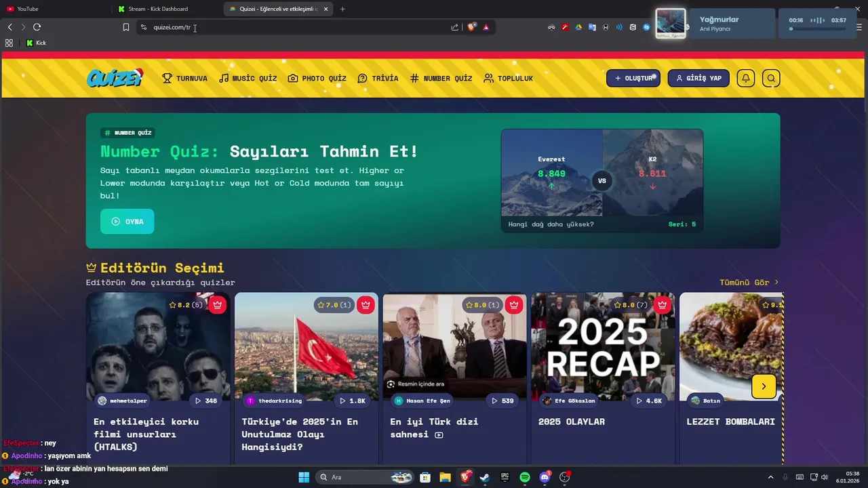Go back to previous page
Screen dimensions: 868x488
pyautogui.click(x=9, y=27)
